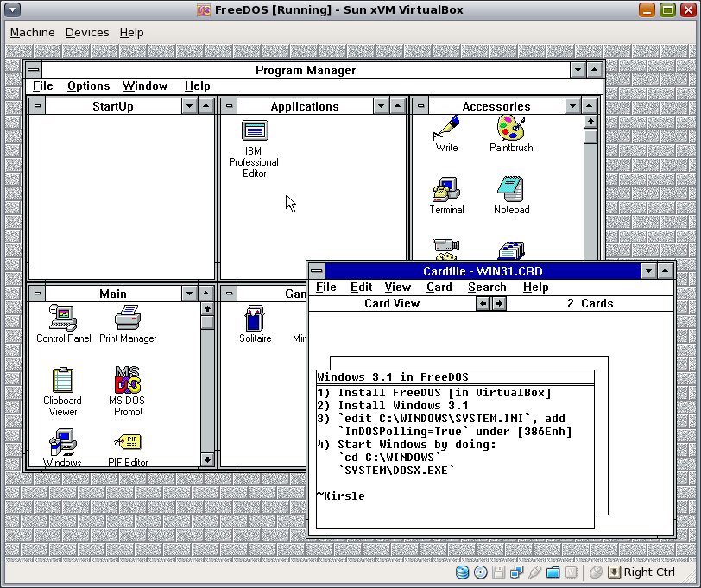
Task: Open Program Manager control-menu box
Action: (x=34, y=70)
